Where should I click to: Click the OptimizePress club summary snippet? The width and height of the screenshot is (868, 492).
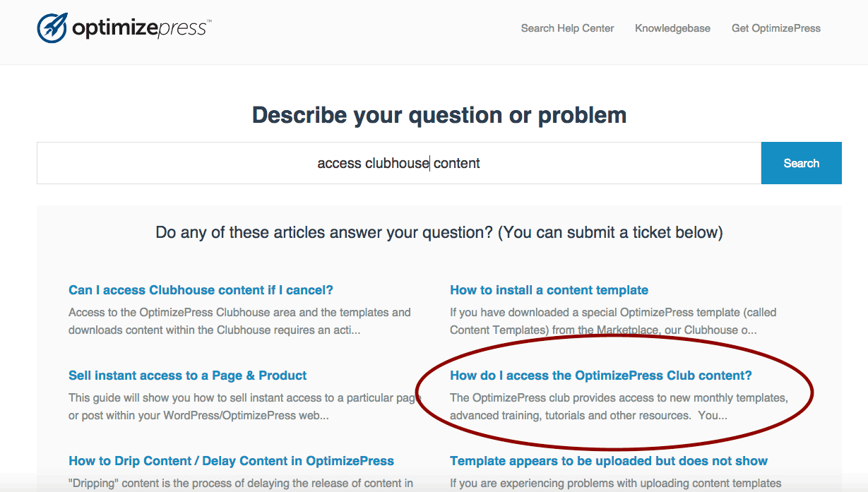click(619, 407)
